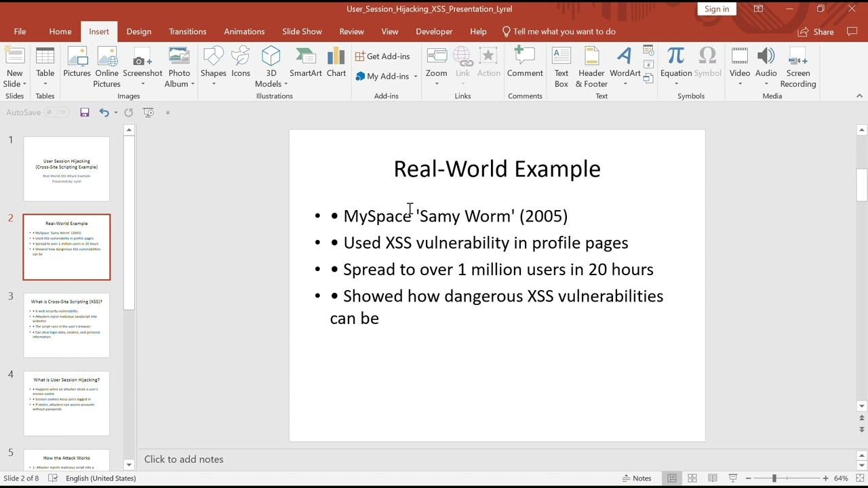
Task: Open the File menu
Action: pyautogui.click(x=20, y=32)
